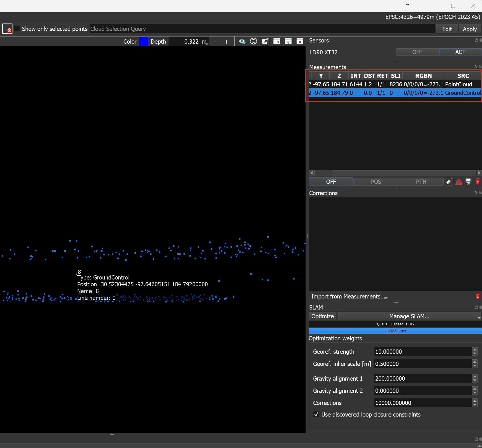
Task: Open the Manage SLAM dropdown
Action: coord(409,316)
